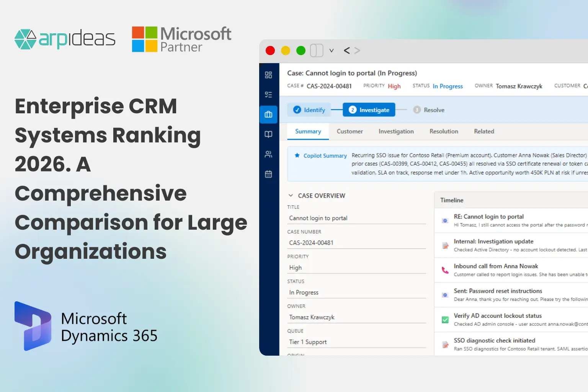Open the dashboard grid icon in sidebar
The height and width of the screenshot is (392, 588).
268,75
